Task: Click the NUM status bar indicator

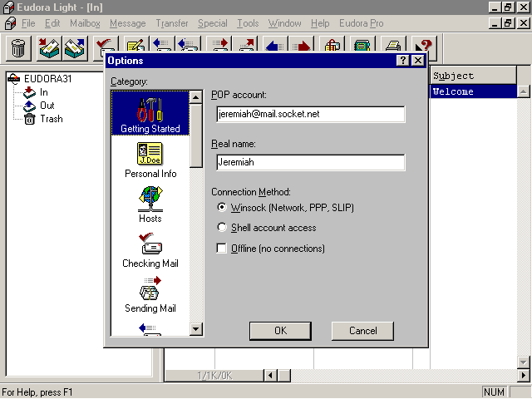Action: [x=494, y=392]
